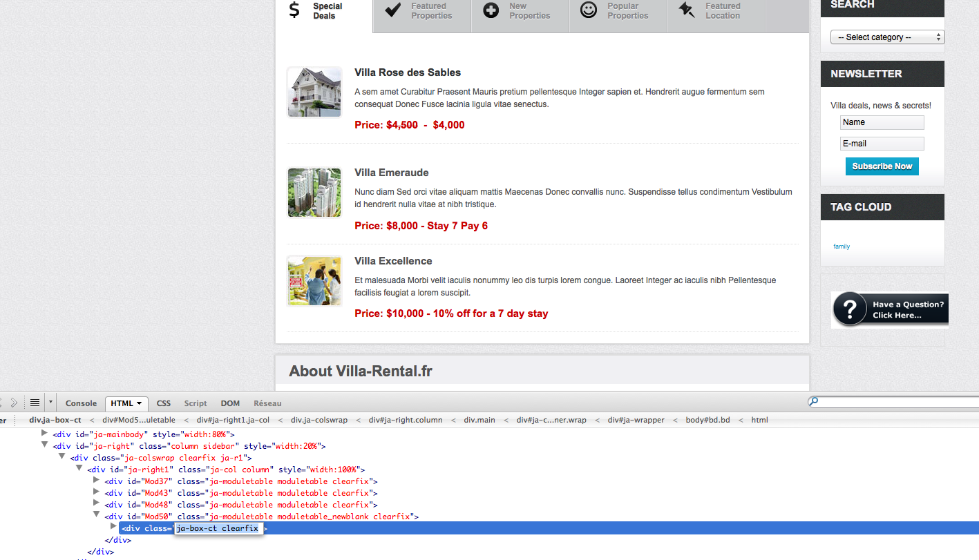Expand the ja-mainbody div node
979x560 pixels.
(x=45, y=434)
